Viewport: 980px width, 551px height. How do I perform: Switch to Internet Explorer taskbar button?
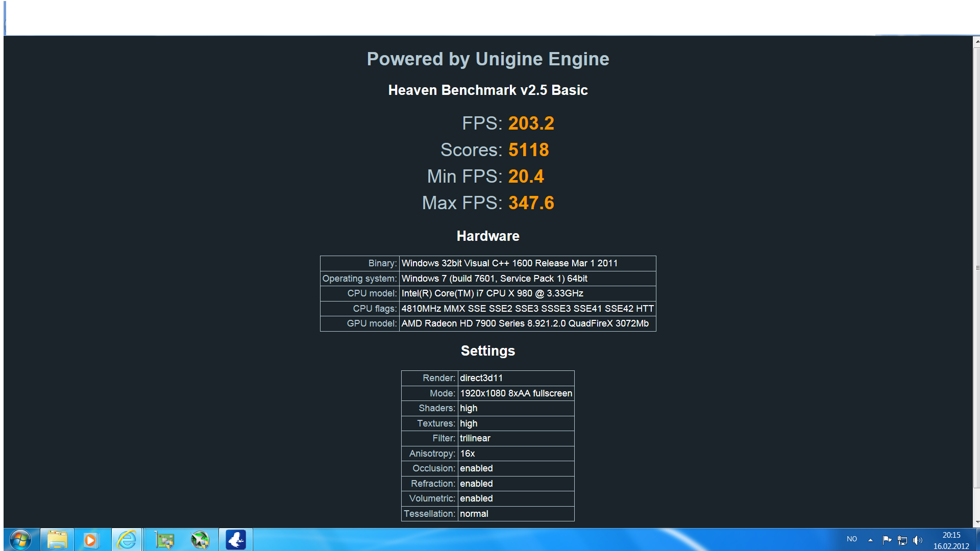(x=127, y=540)
